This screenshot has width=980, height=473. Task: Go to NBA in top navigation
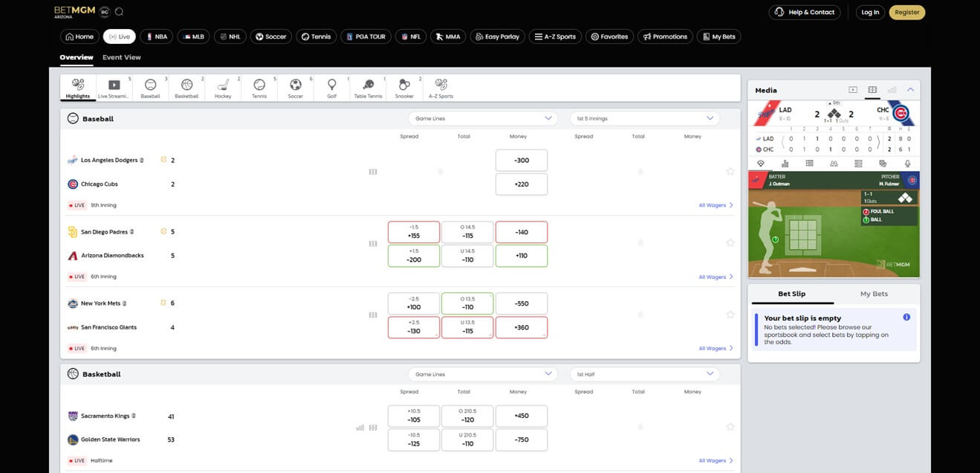click(158, 36)
